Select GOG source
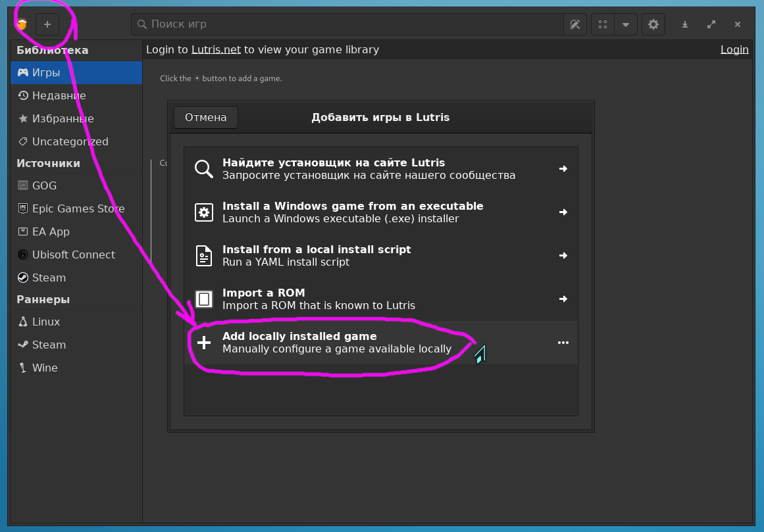The height and width of the screenshot is (532, 764). tap(76, 185)
